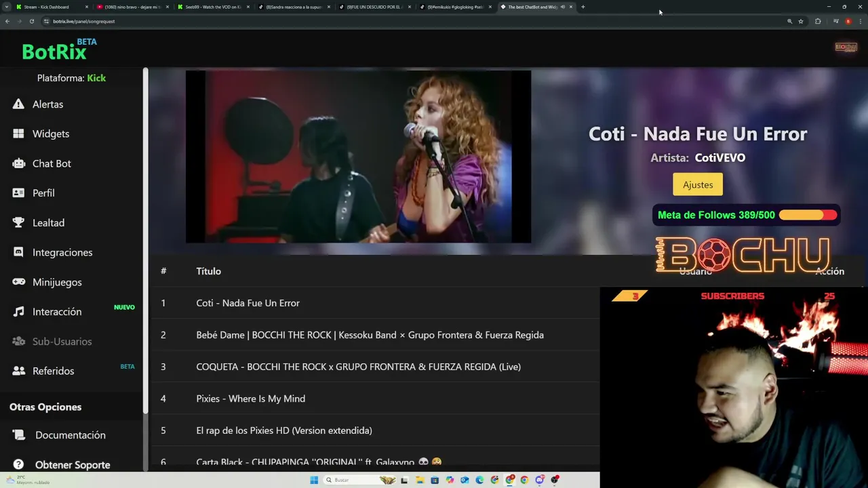
Task: Click the Referidos people icon
Action: coord(18,371)
